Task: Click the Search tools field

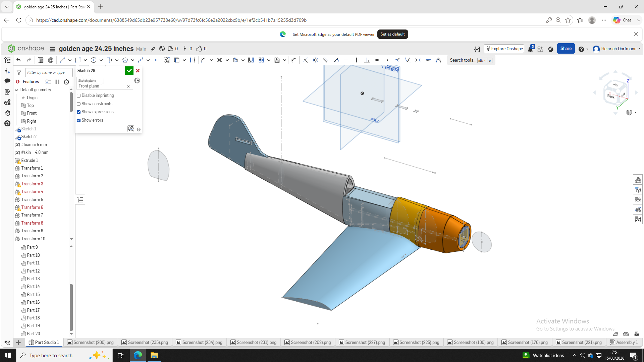Action: pyautogui.click(x=471, y=60)
